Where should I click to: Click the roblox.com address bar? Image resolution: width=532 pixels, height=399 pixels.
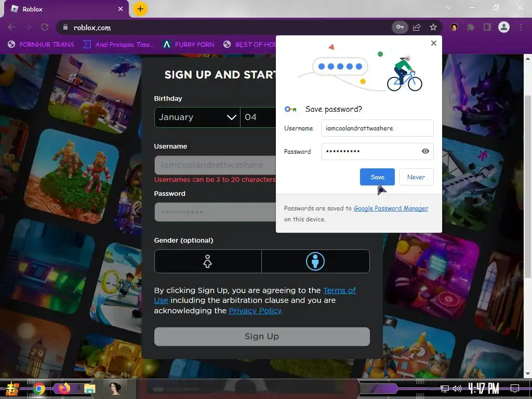pos(224,28)
